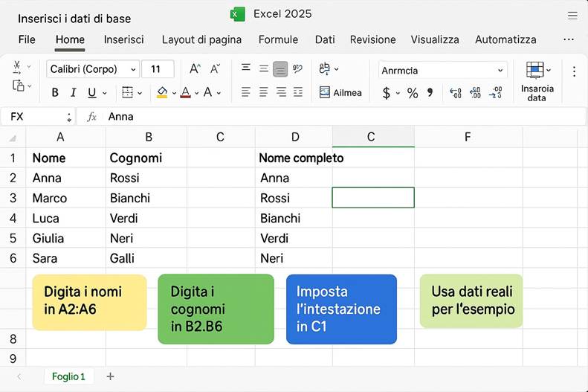Click the Insaroia data button
588x392 pixels.
(537, 82)
